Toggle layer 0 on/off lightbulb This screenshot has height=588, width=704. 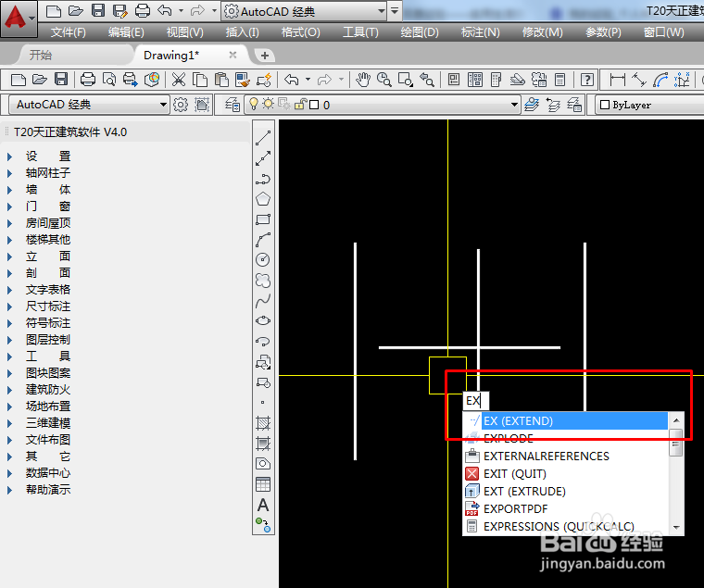[254, 104]
